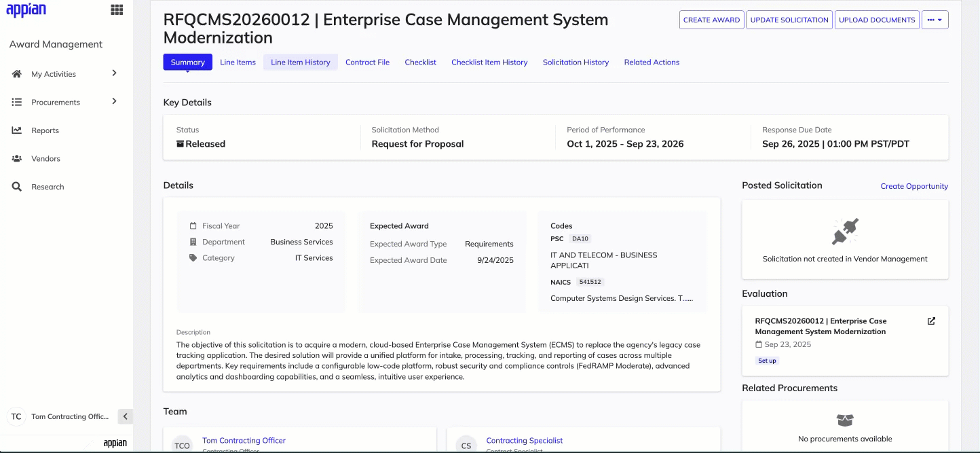This screenshot has height=453, width=980.
Task: Click the unplugged connector icon in Posted Solicitation
Action: [x=845, y=232]
